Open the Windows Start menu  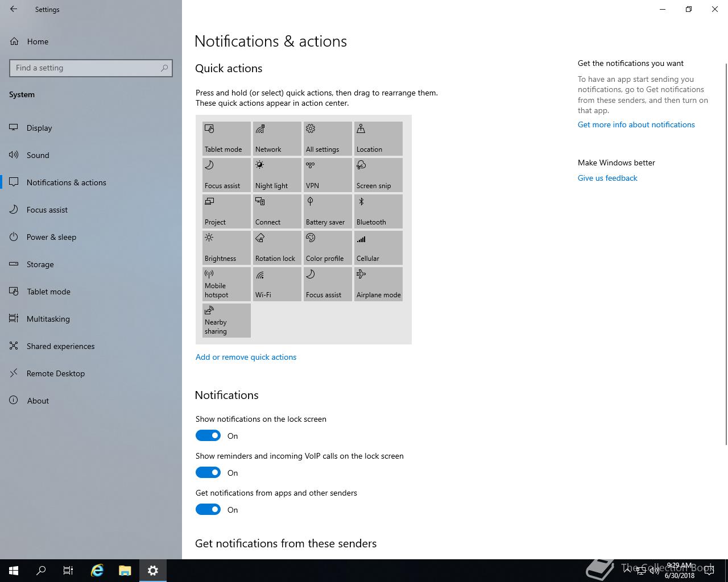(14, 571)
